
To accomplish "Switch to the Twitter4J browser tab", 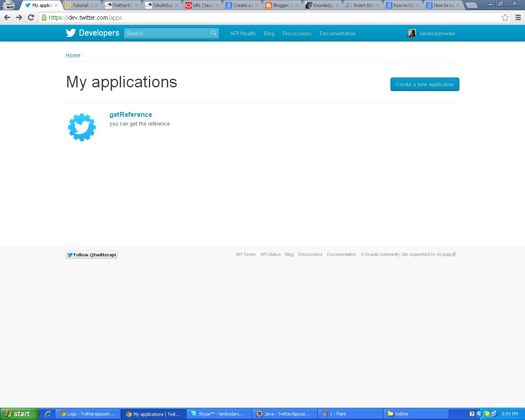I will (120, 5).
